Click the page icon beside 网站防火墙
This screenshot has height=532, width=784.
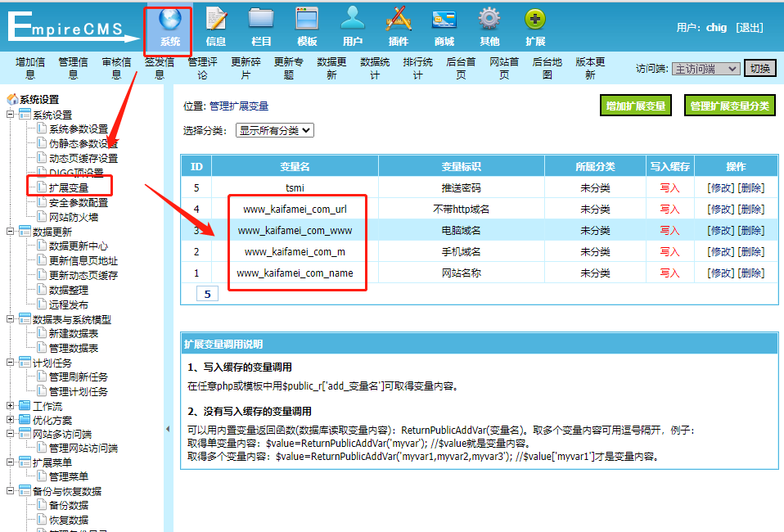(42, 217)
